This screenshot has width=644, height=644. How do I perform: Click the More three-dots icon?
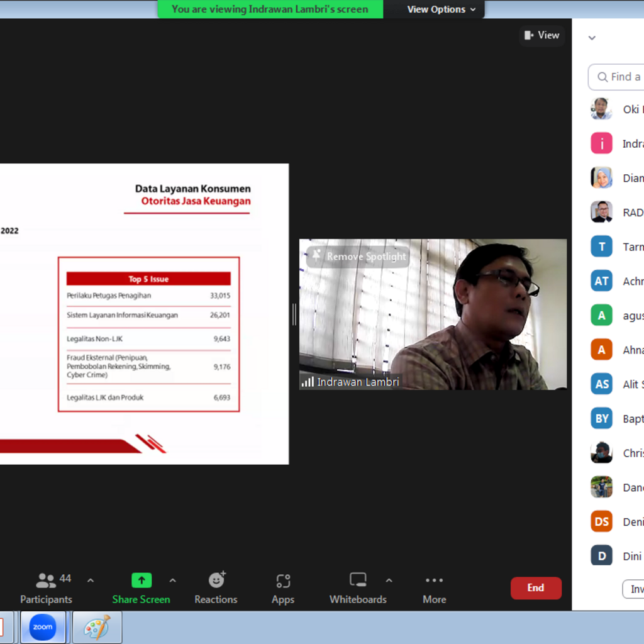434,580
